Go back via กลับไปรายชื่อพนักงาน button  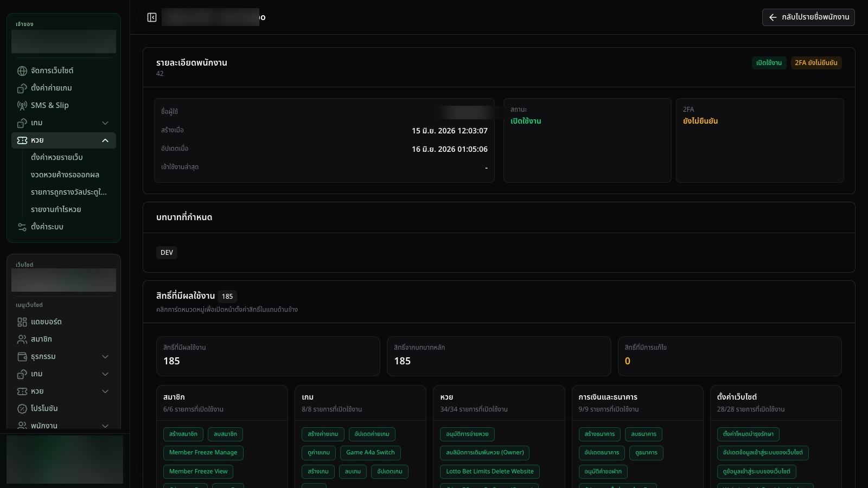808,17
